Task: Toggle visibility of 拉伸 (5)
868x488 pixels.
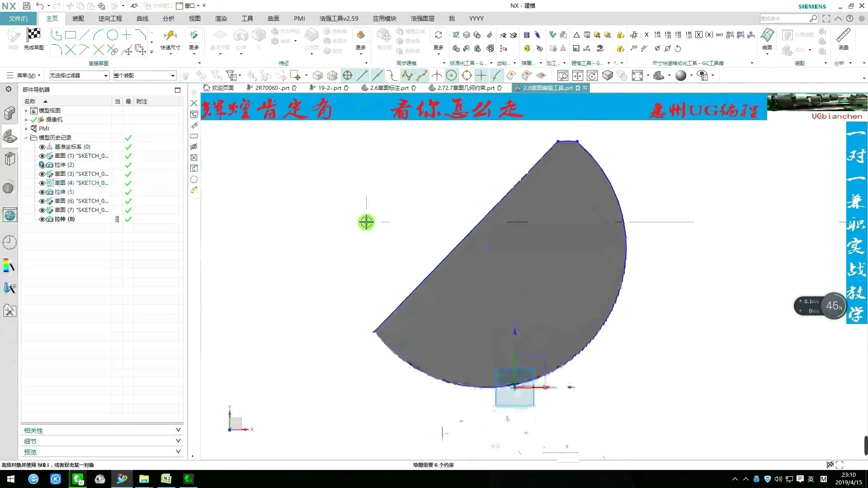Action: 42,192
